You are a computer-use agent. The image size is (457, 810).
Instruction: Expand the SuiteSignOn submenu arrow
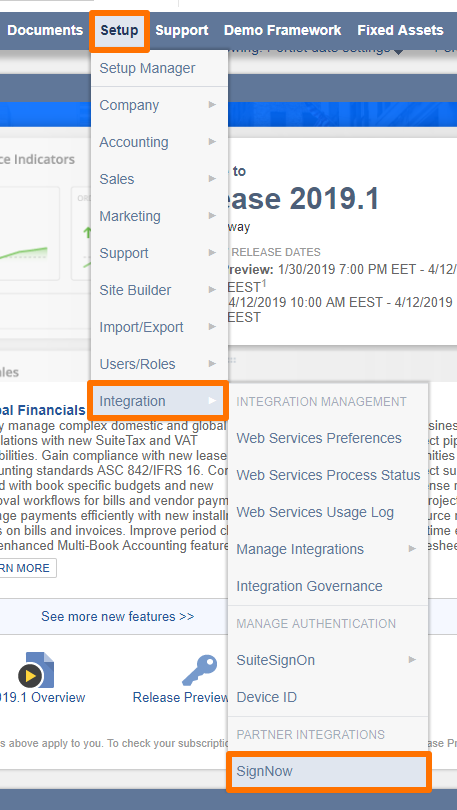click(x=412, y=660)
